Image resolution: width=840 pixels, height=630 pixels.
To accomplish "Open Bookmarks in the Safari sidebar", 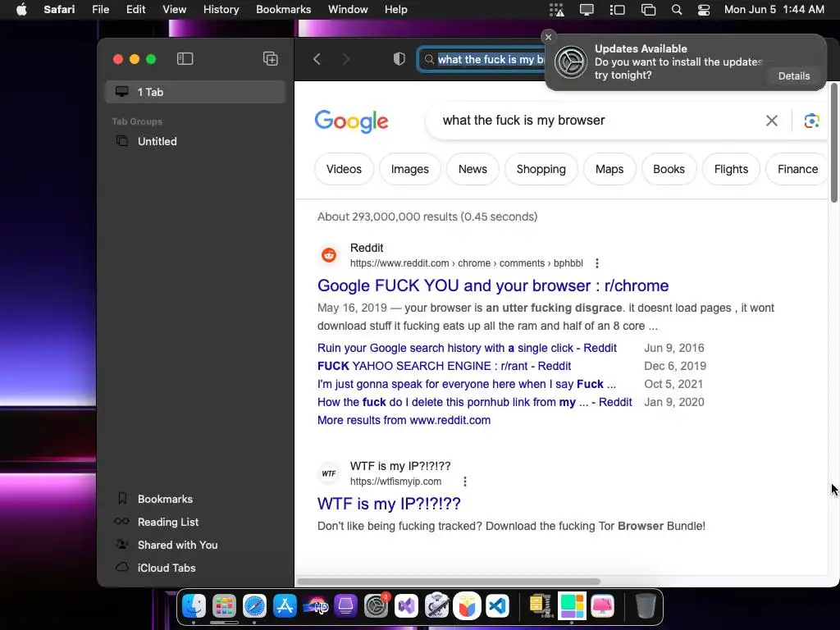I will pos(165,500).
